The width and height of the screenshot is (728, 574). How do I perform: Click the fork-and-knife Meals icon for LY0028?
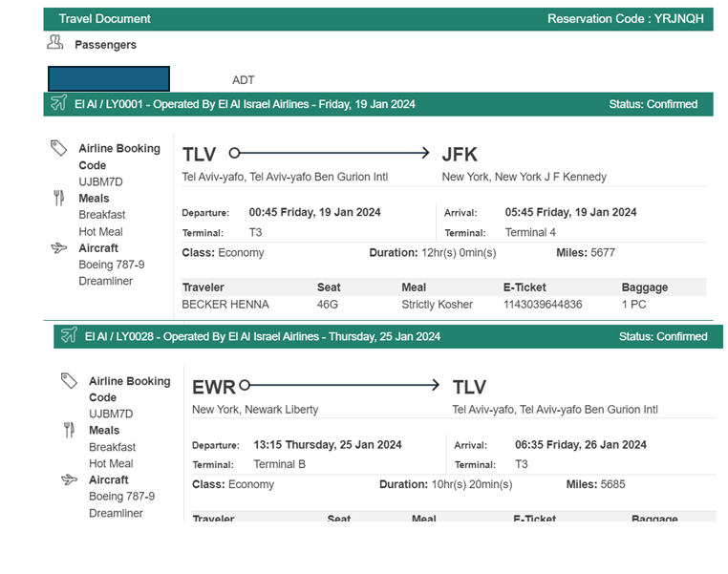(x=69, y=430)
